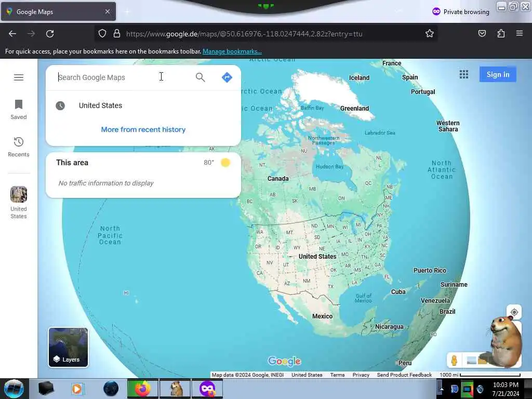Open the Google apps grid

coord(464,74)
